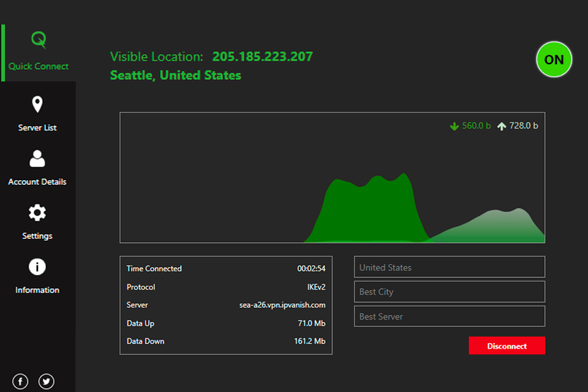Expand the United States country dropdown

pos(449,267)
